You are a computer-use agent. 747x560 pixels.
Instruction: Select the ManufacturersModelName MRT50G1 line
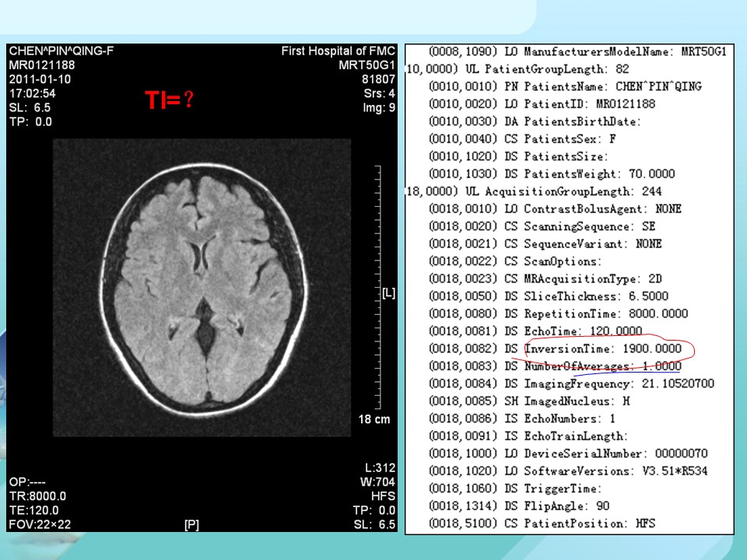click(x=577, y=51)
